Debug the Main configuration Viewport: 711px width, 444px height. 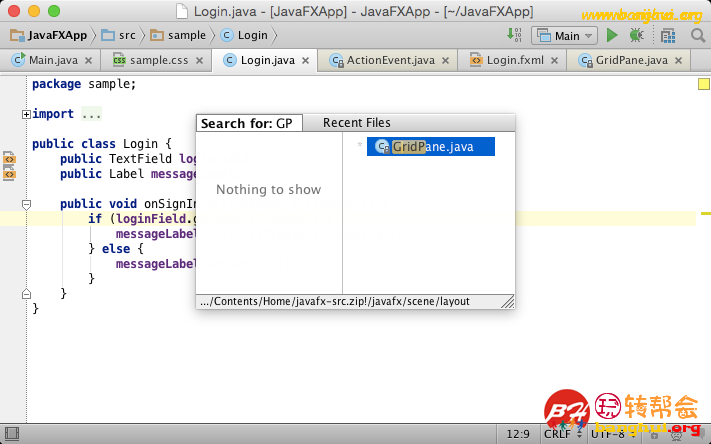[x=637, y=35]
